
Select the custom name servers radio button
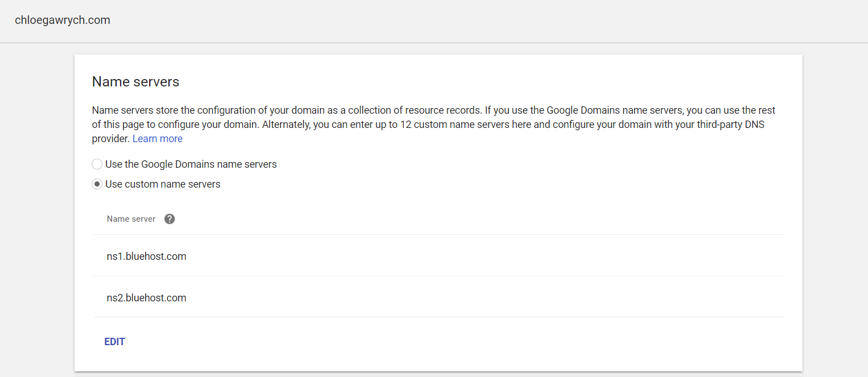point(97,184)
